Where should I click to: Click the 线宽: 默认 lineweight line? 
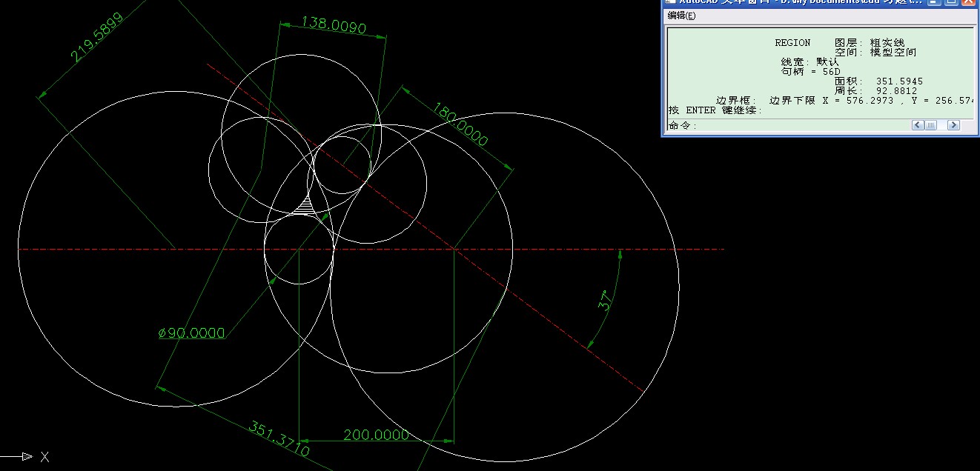810,62
